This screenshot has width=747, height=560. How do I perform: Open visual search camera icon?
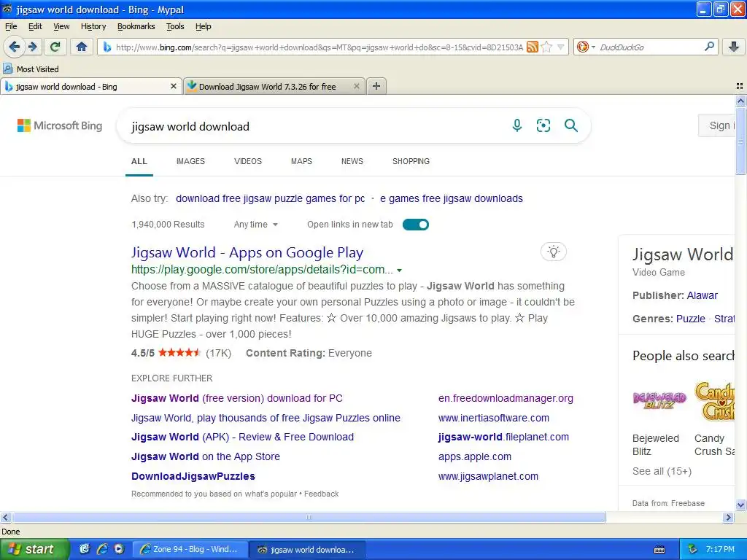543,125
